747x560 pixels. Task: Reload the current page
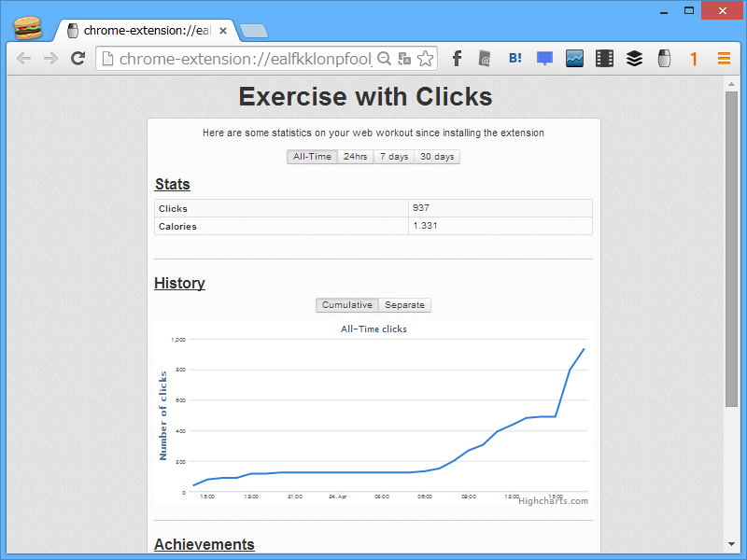point(78,59)
